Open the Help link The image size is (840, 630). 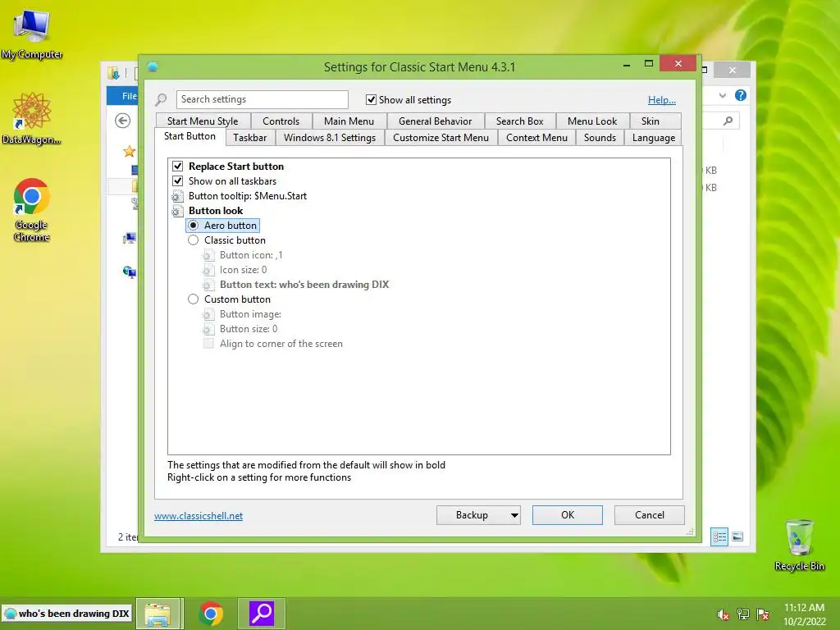tap(662, 100)
